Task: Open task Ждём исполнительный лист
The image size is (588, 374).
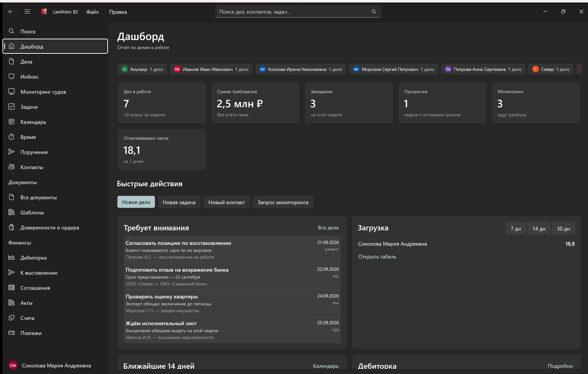Action: click(232, 330)
